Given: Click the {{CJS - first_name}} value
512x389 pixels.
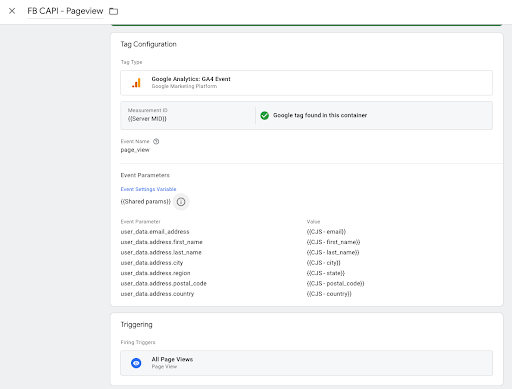Looking at the screenshot, I should coord(333,242).
